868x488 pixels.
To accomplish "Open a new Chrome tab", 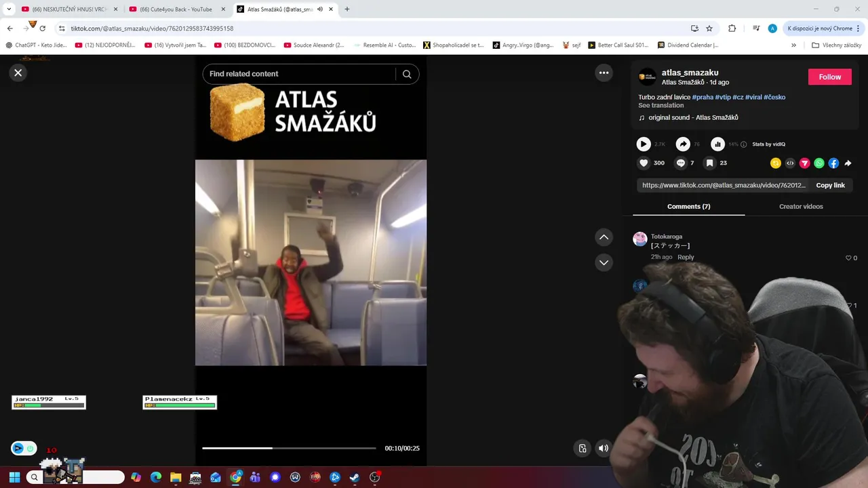I will click(x=347, y=9).
